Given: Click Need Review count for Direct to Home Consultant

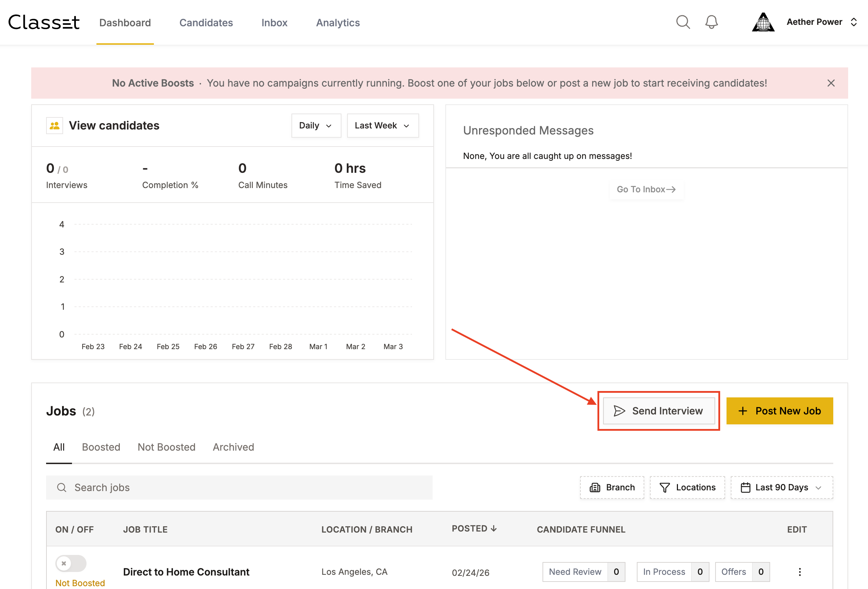Looking at the screenshot, I should (584, 572).
